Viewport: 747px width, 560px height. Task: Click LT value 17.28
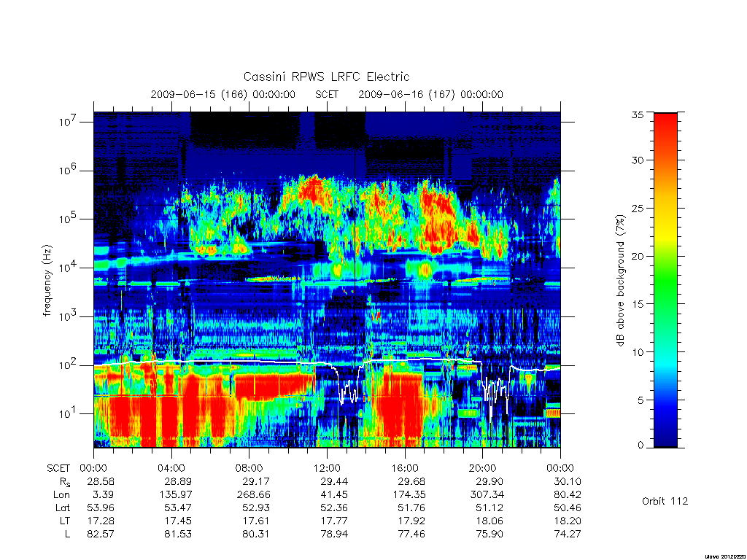click(101, 521)
